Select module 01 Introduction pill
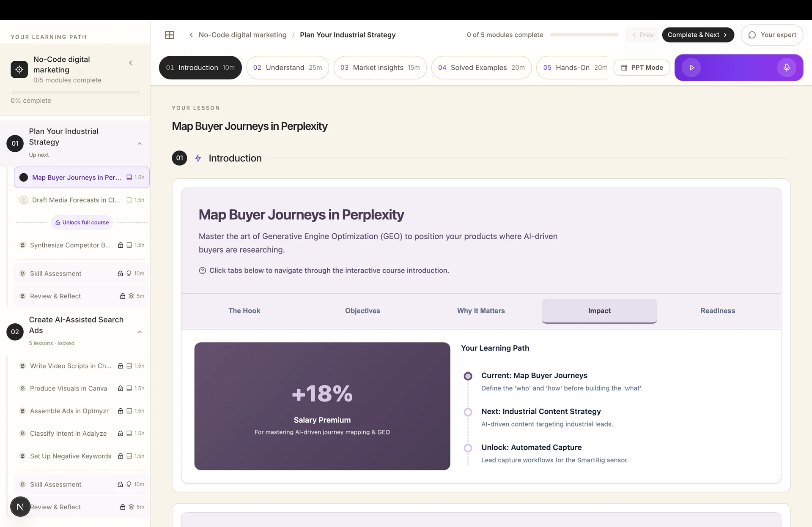Image resolution: width=812 pixels, height=527 pixels. [200, 68]
